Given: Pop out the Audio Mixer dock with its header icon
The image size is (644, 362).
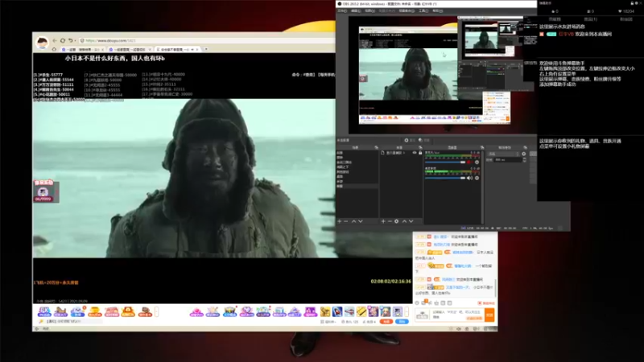Looking at the screenshot, I should pos(482,147).
